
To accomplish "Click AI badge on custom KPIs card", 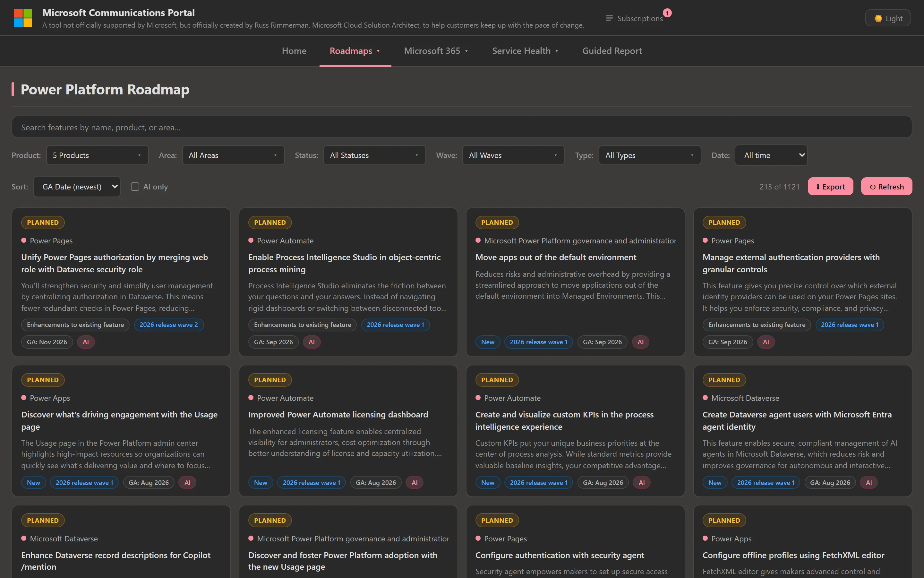I will (642, 482).
